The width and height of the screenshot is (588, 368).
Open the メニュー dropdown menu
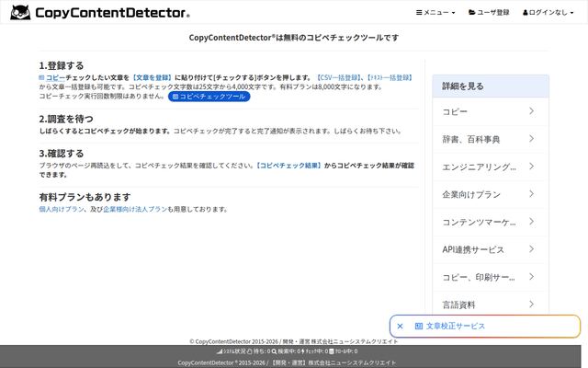point(435,12)
